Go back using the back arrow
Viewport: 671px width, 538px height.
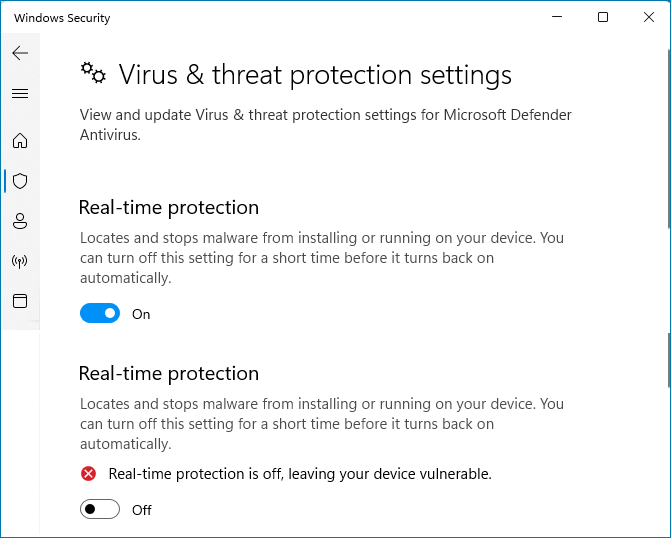(x=20, y=53)
